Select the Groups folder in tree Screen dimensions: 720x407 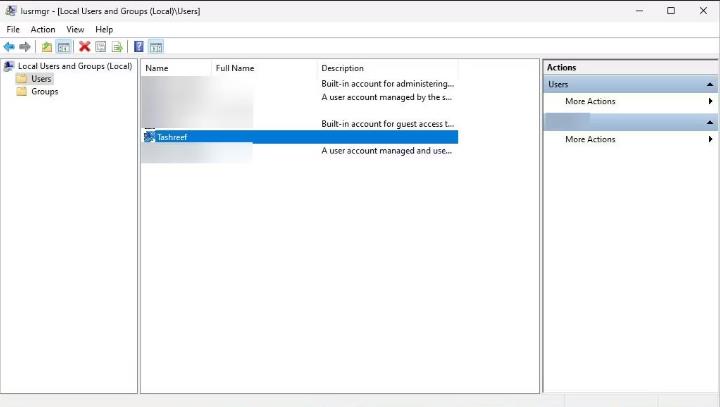(44, 92)
